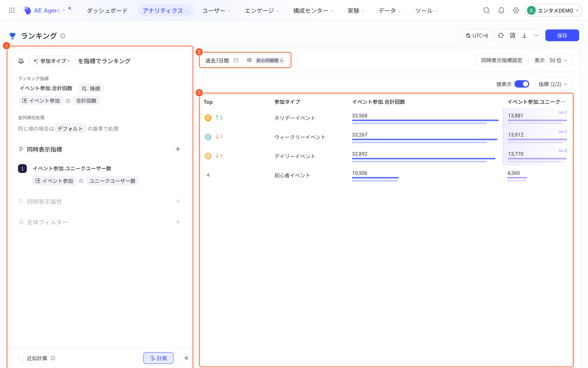Click the calendar icon beside 過去7日間
The image size is (588, 368).
point(236,60)
